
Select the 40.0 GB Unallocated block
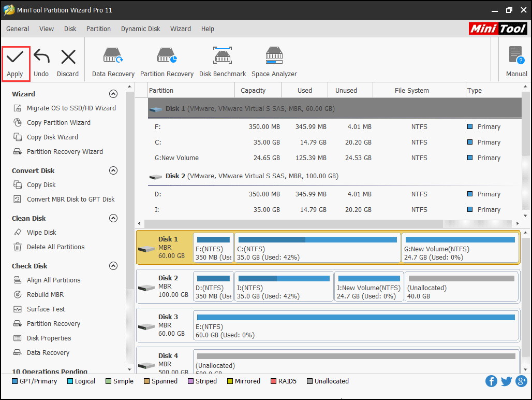[x=462, y=286]
